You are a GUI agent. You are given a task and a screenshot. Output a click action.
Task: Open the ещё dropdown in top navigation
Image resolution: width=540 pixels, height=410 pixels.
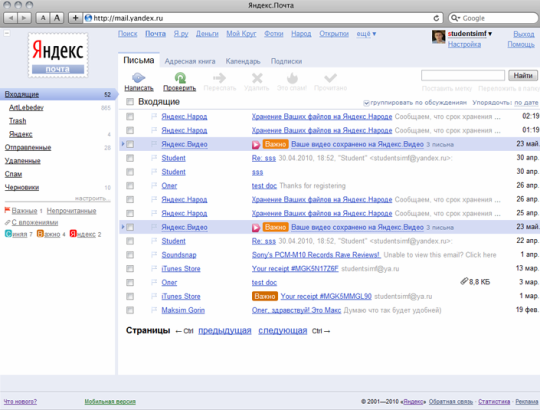click(x=366, y=34)
